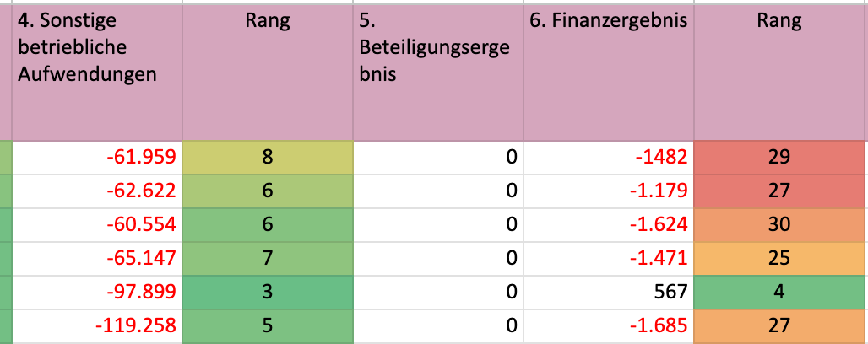Image resolution: width=868 pixels, height=344 pixels.
Task: Select the '6. Finanzergebnis' header cell
Action: point(609,71)
